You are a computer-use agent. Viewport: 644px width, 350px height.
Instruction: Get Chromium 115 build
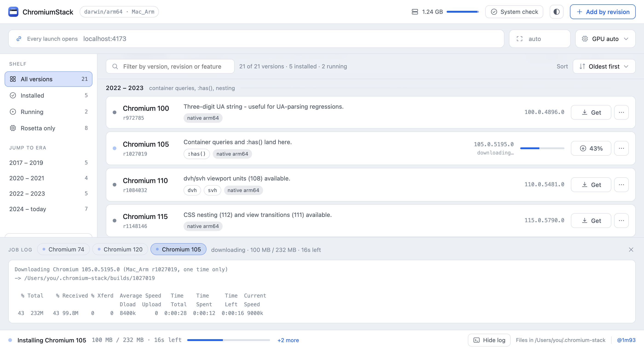pyautogui.click(x=591, y=221)
